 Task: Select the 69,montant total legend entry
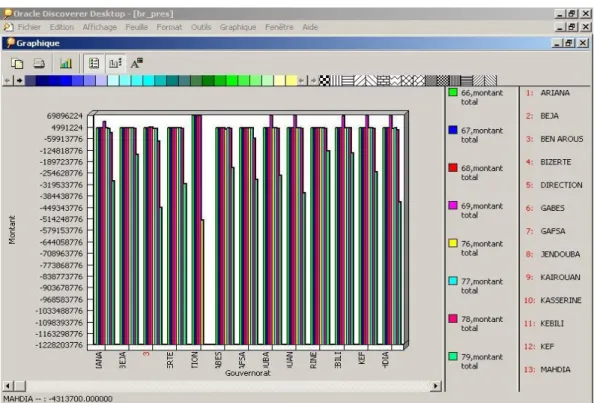[476, 210]
